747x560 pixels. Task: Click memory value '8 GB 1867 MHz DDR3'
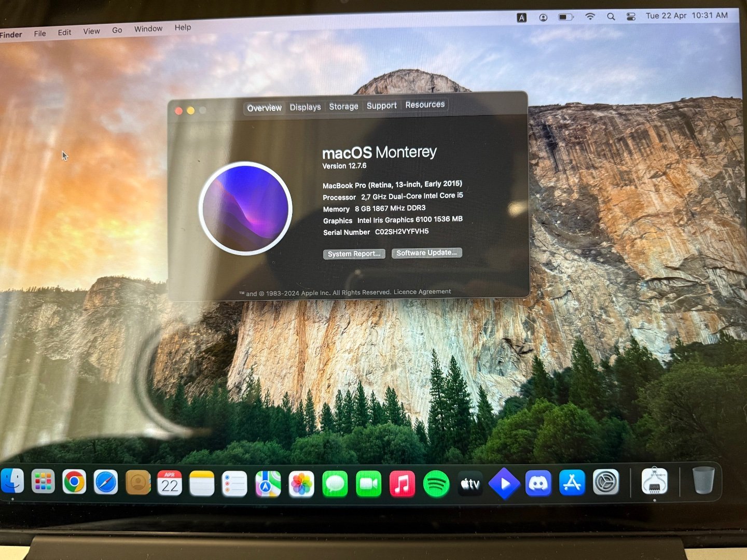click(x=390, y=208)
